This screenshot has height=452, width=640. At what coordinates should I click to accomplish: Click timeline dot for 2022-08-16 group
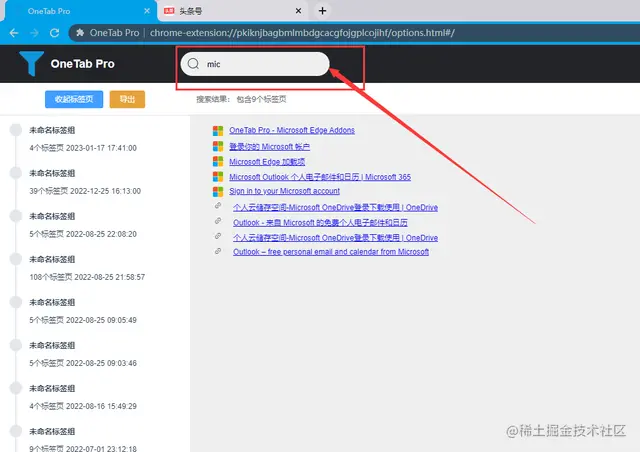16,388
